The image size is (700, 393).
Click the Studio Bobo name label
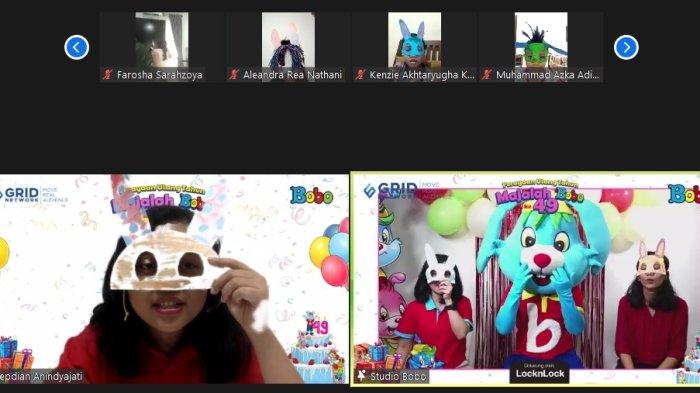(x=398, y=376)
